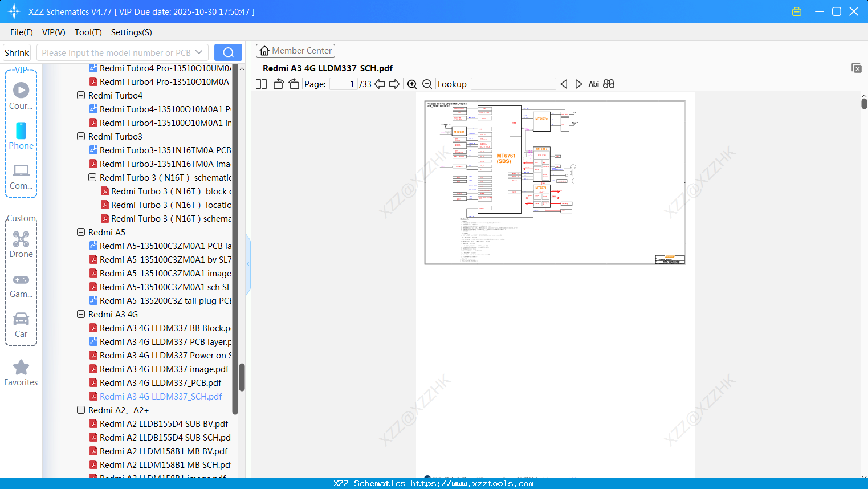Click the document viewer scrollbar thumb
Screen dimensions: 868x489
point(864,104)
